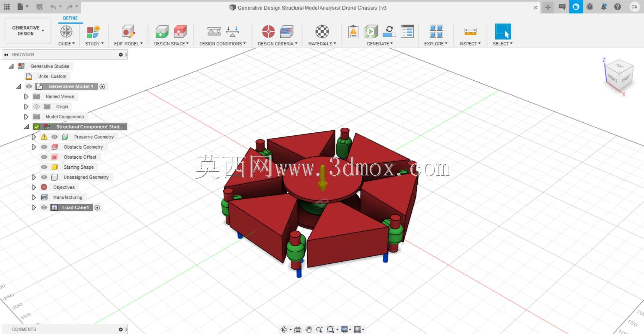Click the Look At icon in navigation bar
Viewport: 644px width, 334px height.
click(x=298, y=330)
